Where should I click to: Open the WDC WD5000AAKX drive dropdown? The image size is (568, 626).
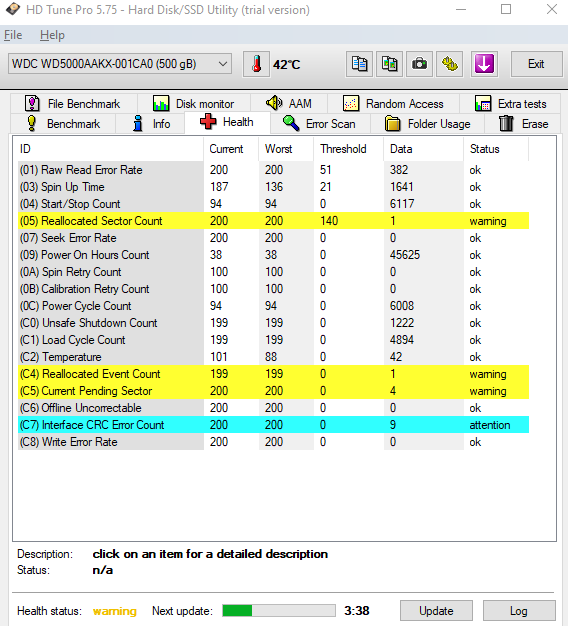[x=120, y=64]
